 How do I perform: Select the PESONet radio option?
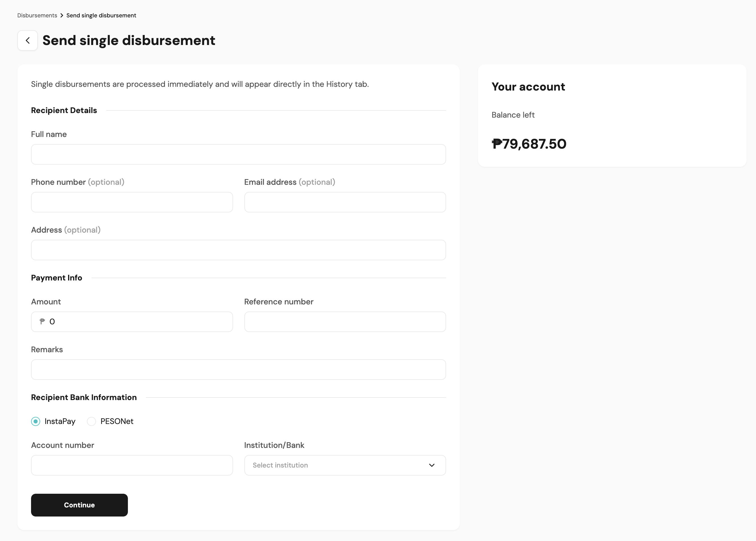pyautogui.click(x=91, y=421)
